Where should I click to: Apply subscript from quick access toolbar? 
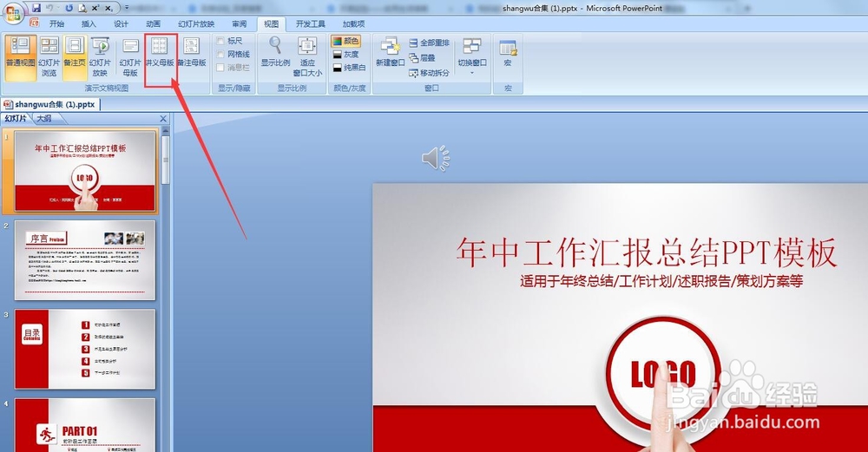pyautogui.click(x=108, y=8)
